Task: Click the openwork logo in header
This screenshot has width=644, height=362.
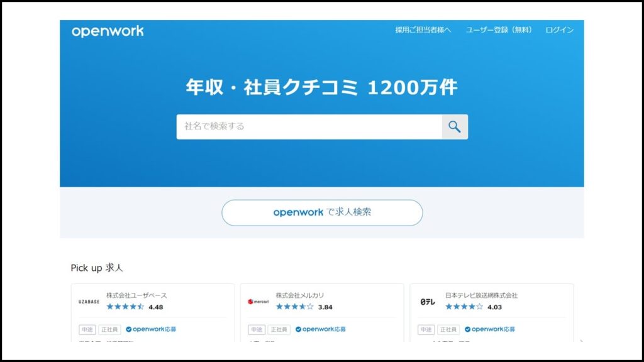Action: click(x=108, y=31)
